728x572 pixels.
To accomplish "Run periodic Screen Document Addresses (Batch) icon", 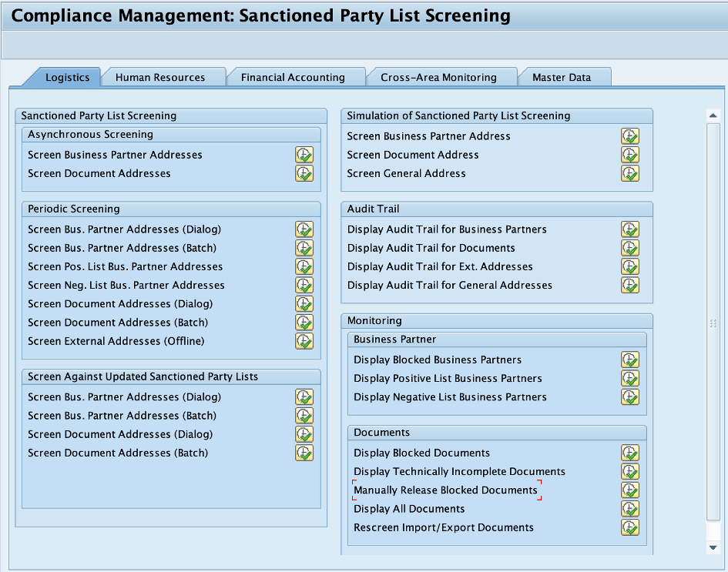I will [304, 322].
